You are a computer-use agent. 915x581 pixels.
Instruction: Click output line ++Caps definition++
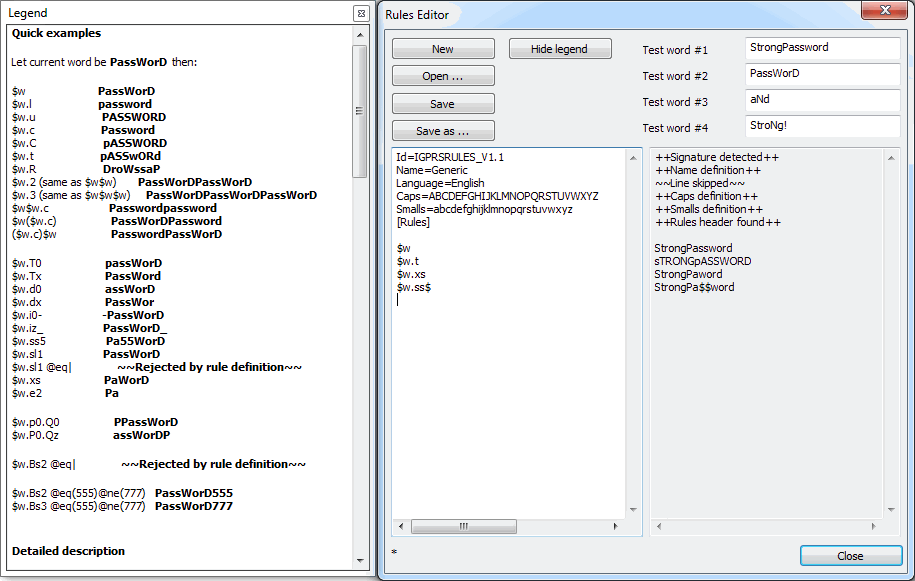(x=707, y=196)
